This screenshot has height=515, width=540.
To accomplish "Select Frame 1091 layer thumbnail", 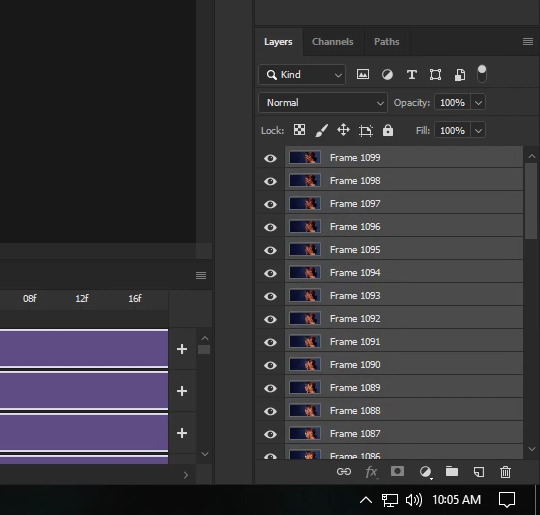I will point(305,341).
